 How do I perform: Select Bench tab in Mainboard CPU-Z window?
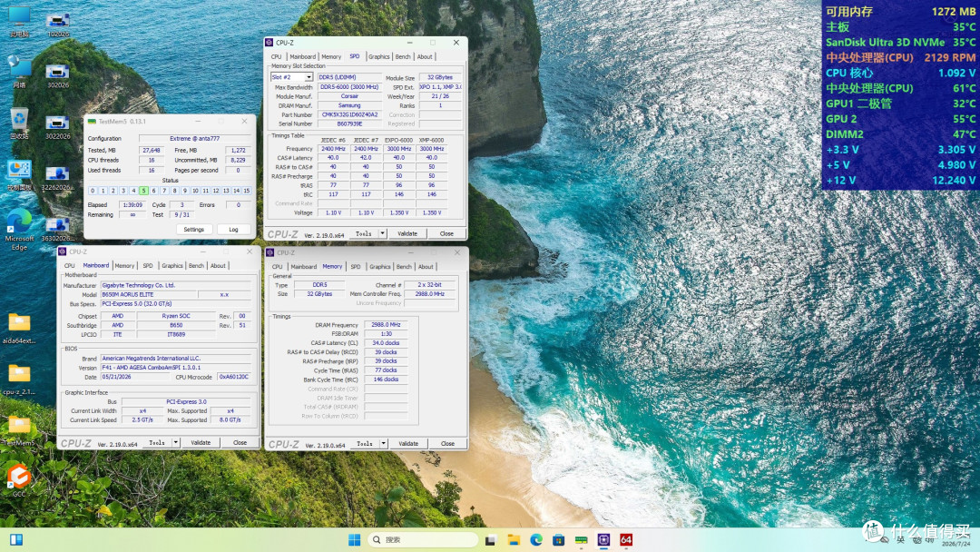[196, 266]
